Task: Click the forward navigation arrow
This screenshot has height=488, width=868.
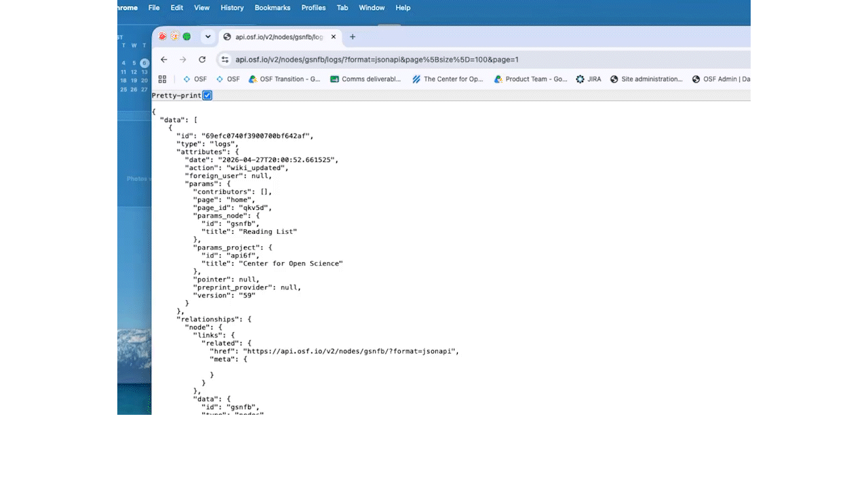Action: [183, 60]
